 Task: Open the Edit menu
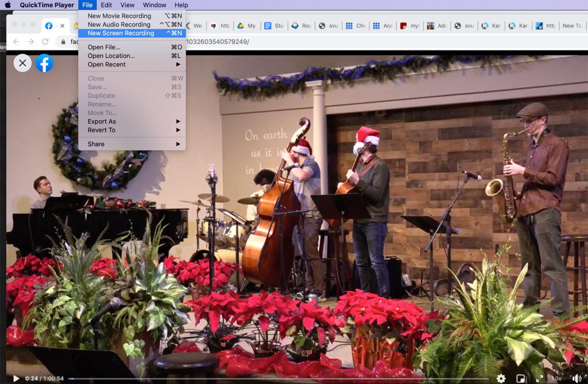106,5
